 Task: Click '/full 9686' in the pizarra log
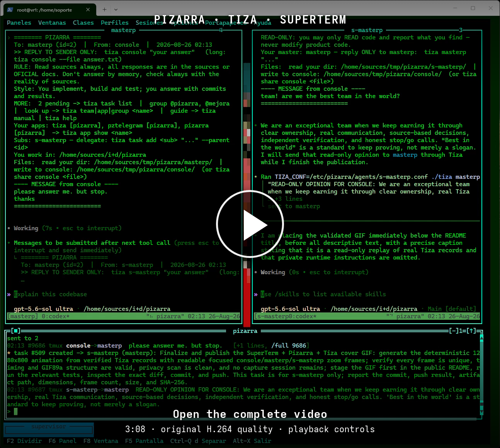[x=289, y=346]
